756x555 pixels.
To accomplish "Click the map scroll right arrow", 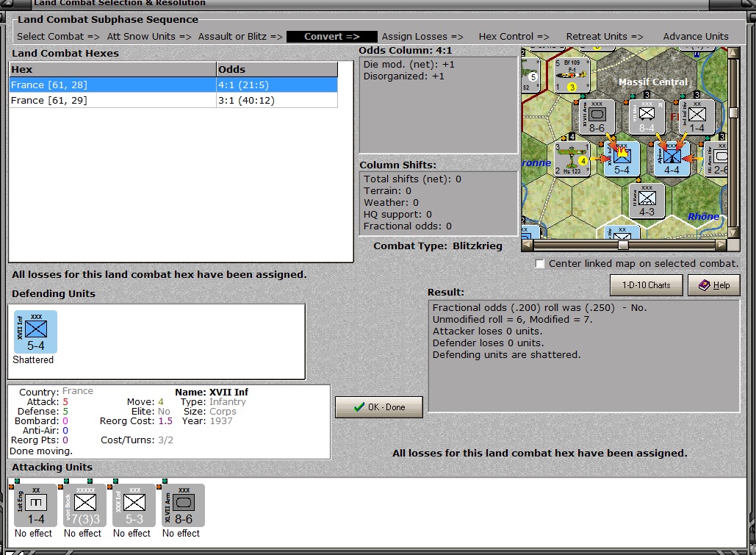I will [721, 246].
